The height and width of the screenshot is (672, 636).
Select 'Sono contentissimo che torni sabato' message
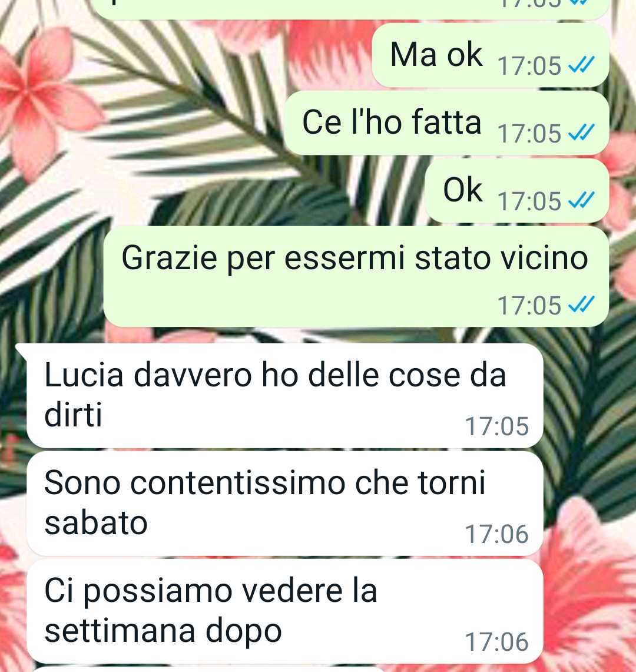(x=284, y=504)
